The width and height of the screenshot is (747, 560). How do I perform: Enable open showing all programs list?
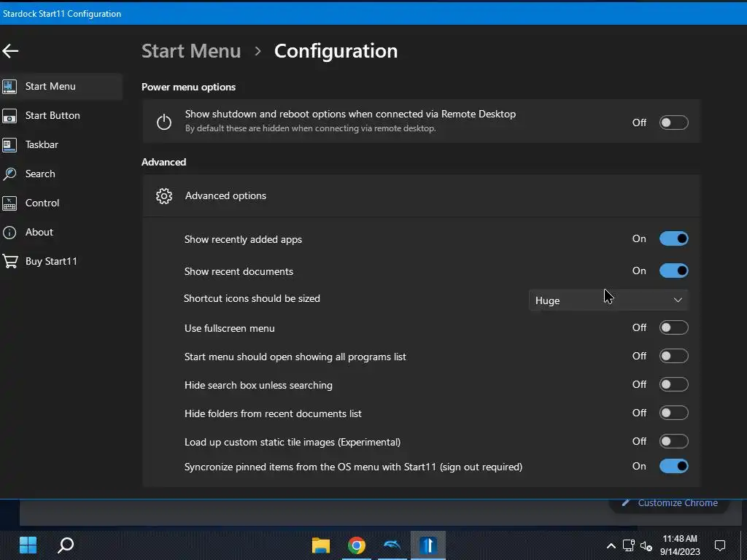tap(673, 356)
